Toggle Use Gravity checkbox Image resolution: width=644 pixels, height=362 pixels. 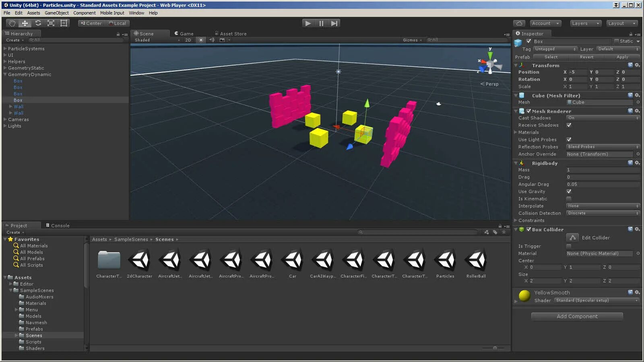569,191
